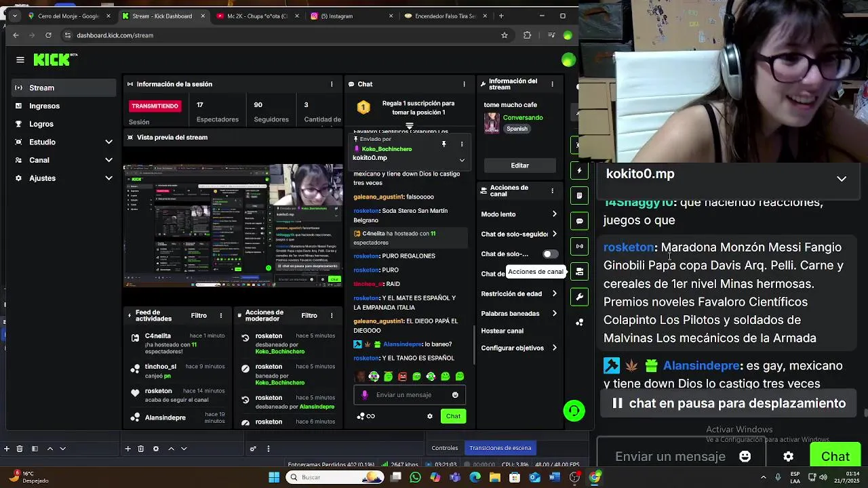Open pinned message three-dot options
The image size is (868, 488).
tap(462, 144)
